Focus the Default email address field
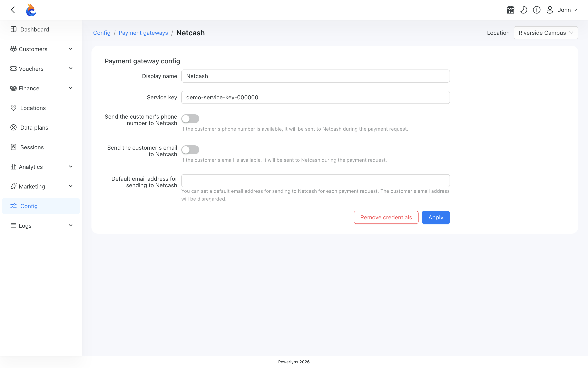The image size is (588, 368). click(x=315, y=181)
